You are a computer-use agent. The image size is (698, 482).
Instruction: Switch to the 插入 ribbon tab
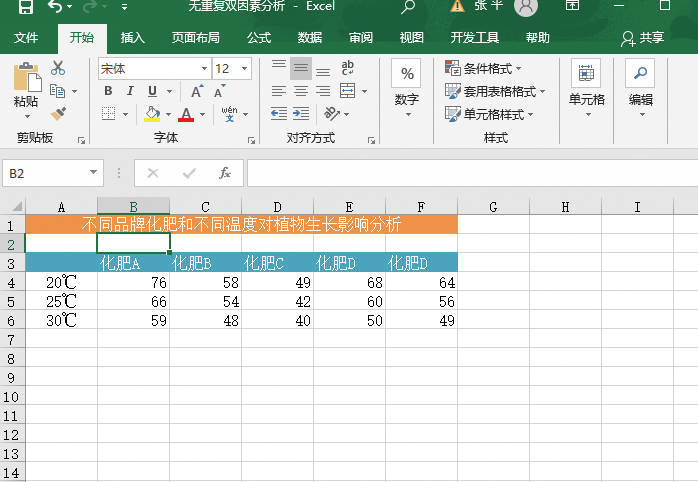pos(132,38)
